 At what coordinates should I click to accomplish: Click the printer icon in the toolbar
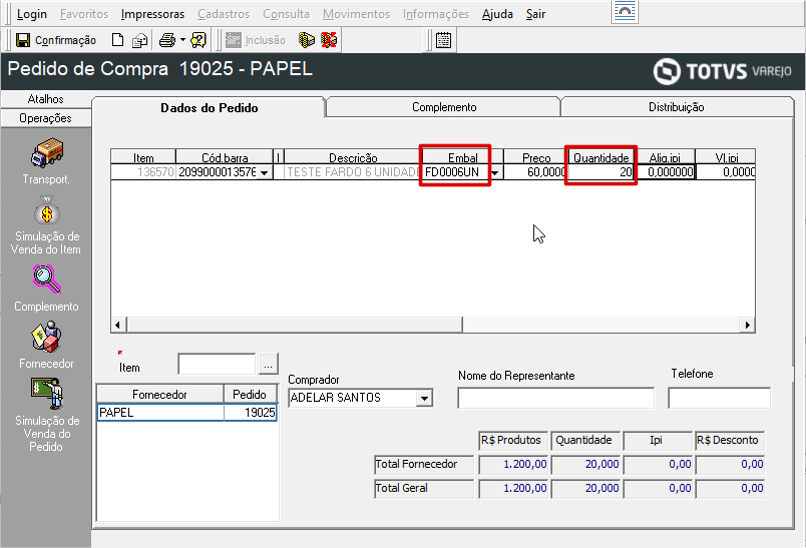coord(167,40)
